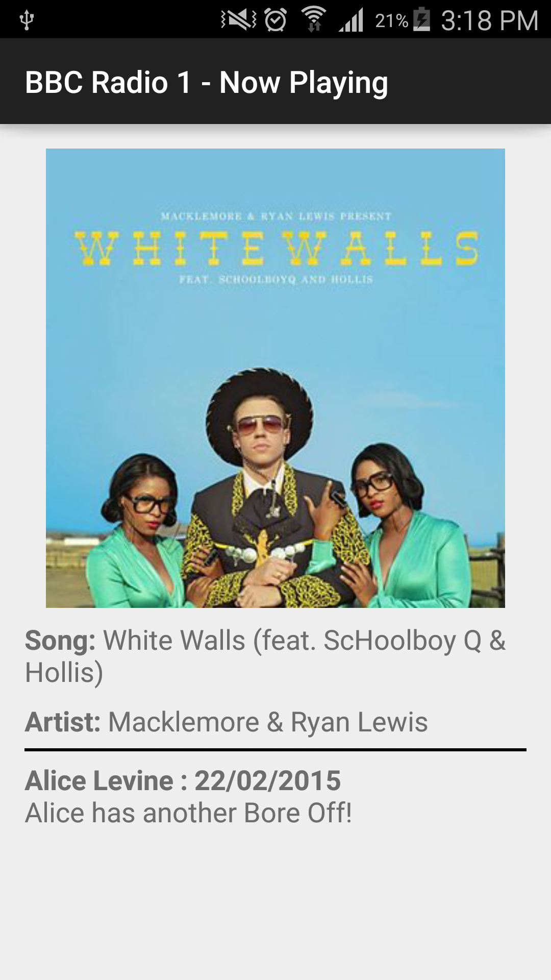Tap the vibrate mute icon in status bar
Screen dimensions: 551x980
tap(238, 20)
